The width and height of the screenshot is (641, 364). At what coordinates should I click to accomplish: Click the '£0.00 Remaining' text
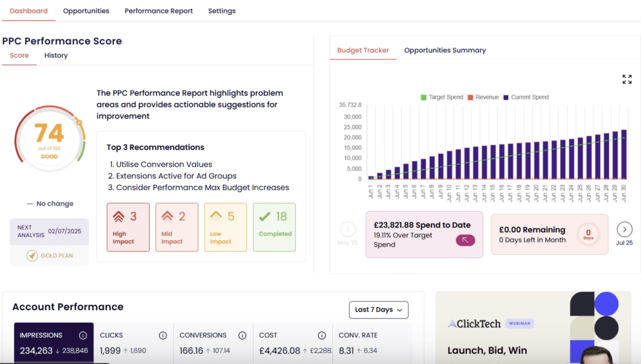tap(532, 230)
